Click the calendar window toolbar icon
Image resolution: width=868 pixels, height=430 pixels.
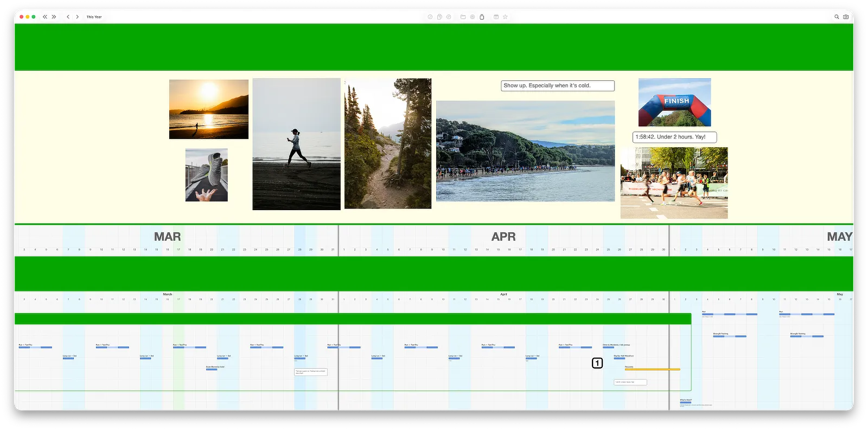point(496,17)
